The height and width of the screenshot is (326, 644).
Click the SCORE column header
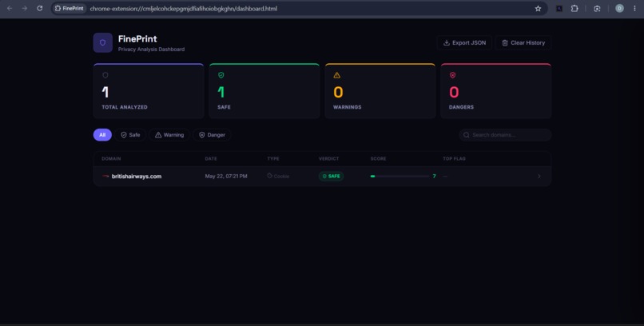point(378,158)
